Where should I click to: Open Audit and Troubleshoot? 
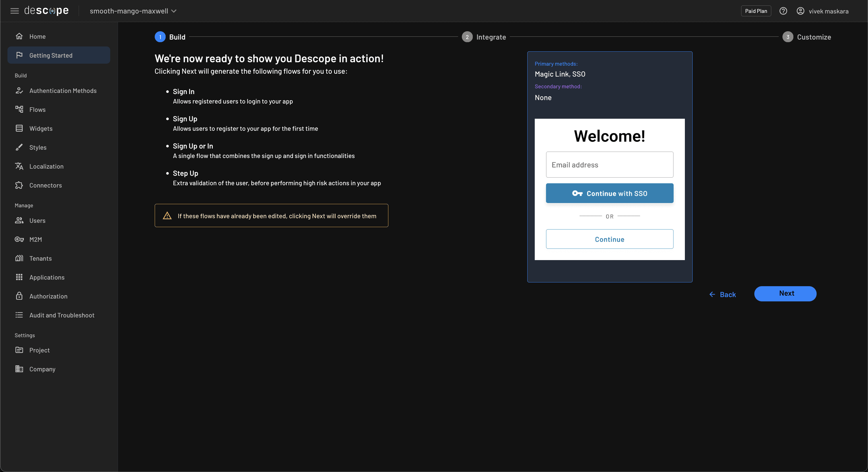[62, 315]
